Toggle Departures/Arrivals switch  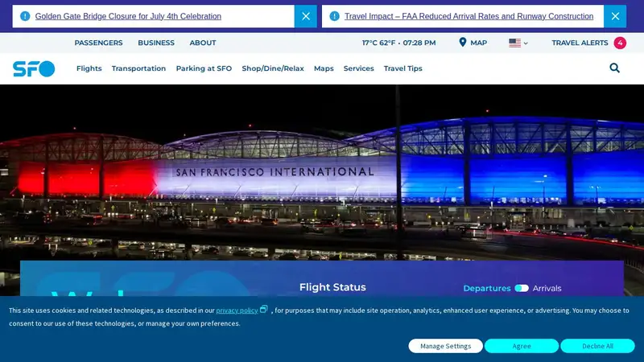522,288
